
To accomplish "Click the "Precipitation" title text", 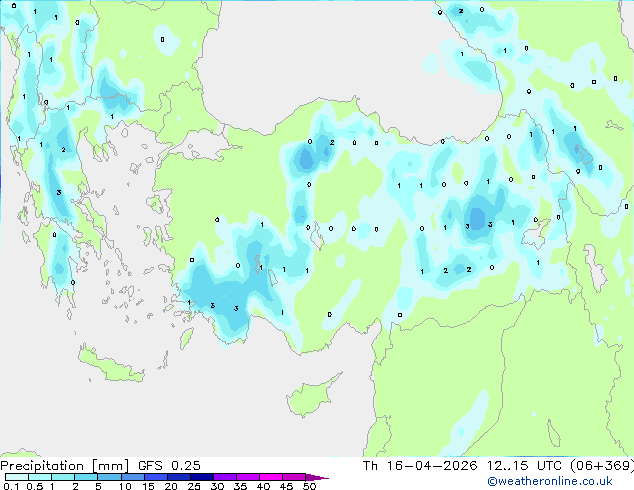I will [42, 466].
